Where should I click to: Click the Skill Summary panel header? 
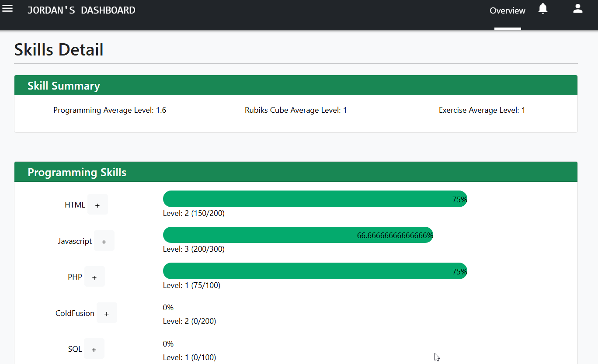(296, 86)
